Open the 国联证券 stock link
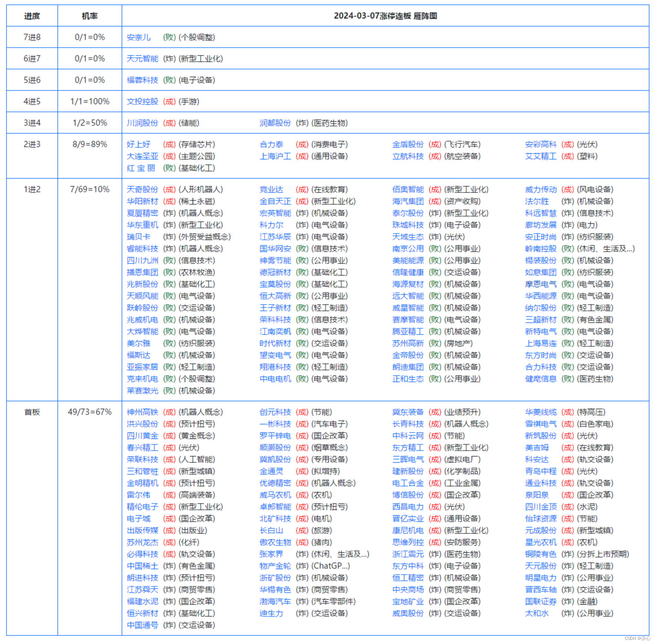Viewport: 656px width, 644px height. 541,602
